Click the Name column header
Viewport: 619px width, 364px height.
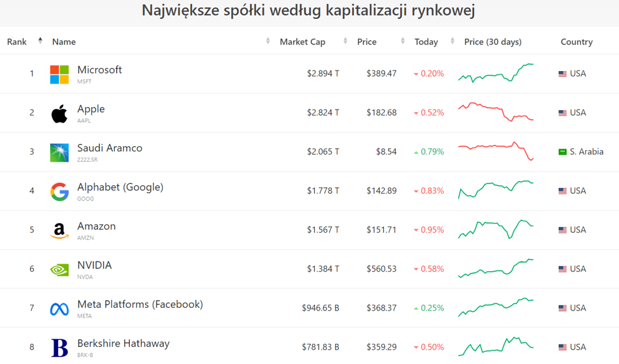(64, 42)
